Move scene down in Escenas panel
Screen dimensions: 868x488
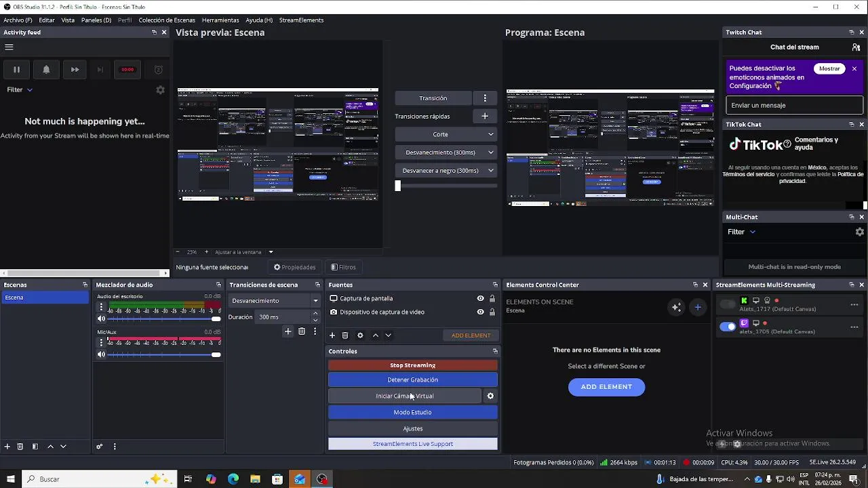point(63,447)
